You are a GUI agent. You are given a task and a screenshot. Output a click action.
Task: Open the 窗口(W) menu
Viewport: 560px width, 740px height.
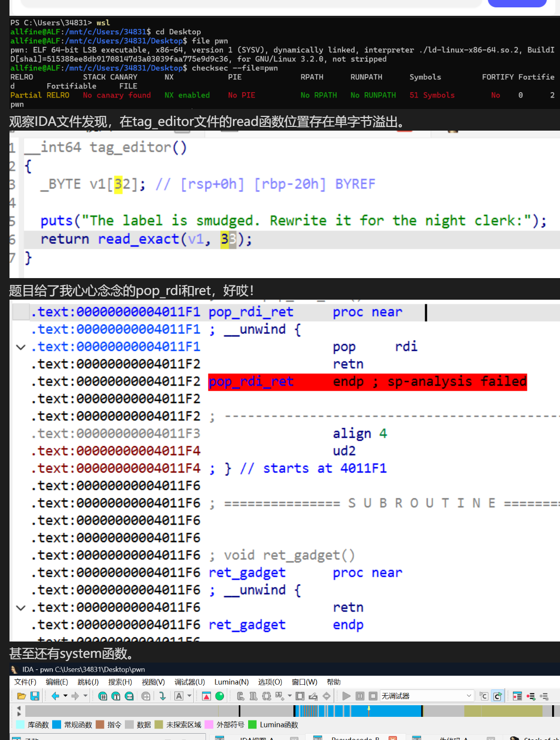(304, 682)
